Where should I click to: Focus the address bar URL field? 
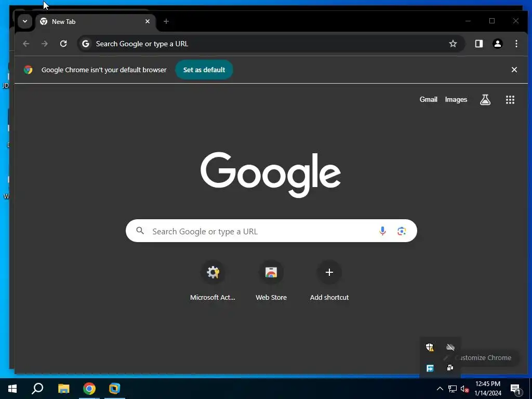point(271,44)
